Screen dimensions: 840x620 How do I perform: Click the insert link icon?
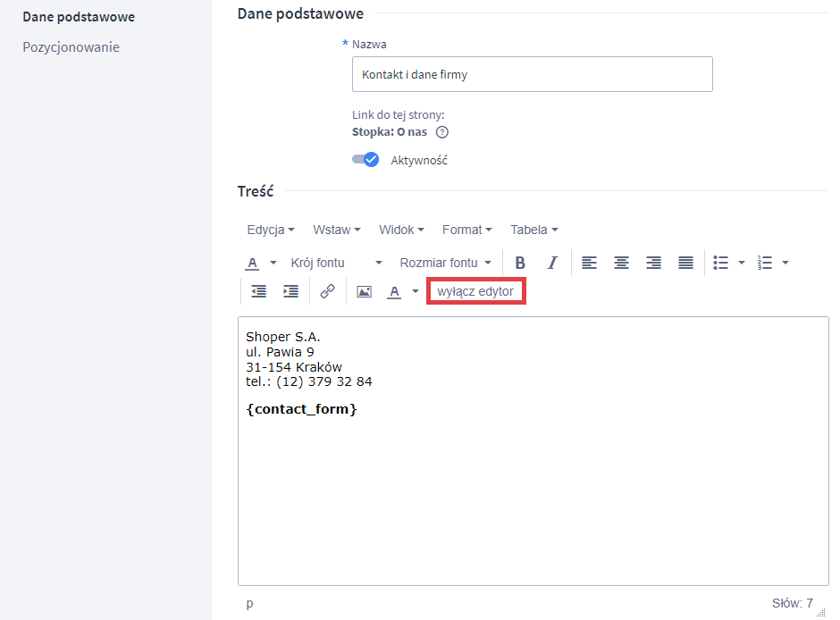(x=328, y=291)
